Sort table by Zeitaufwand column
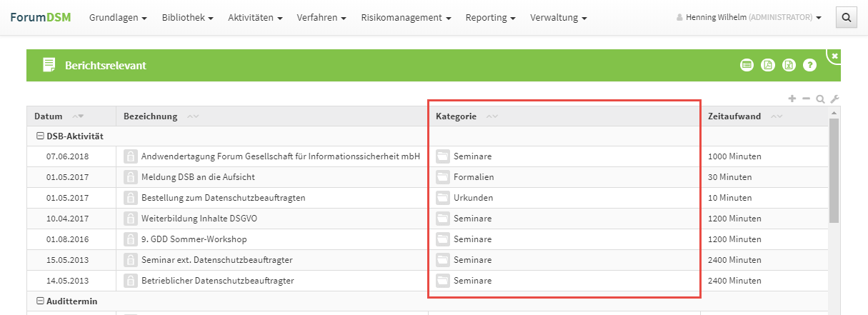This screenshot has height=315, width=868. pyautogui.click(x=735, y=116)
